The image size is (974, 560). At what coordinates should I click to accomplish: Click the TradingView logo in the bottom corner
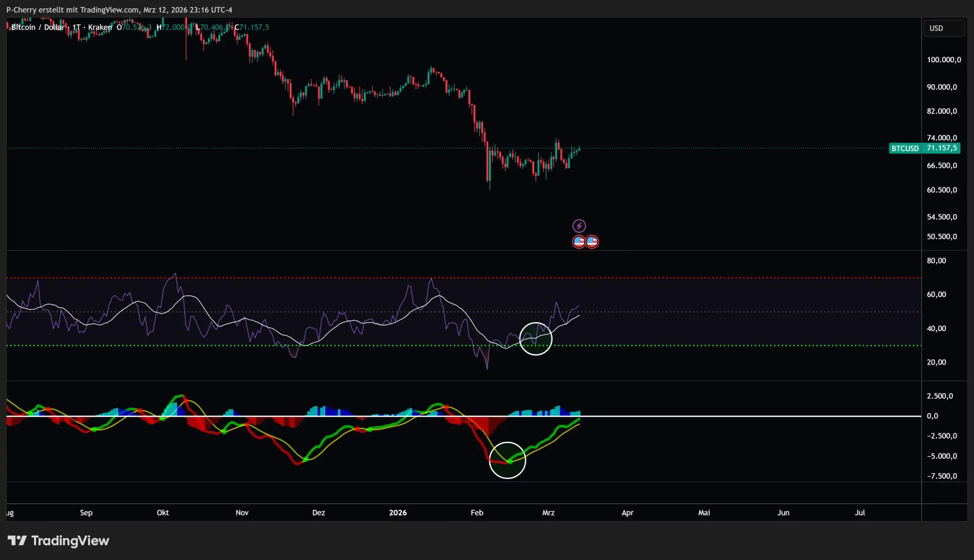pos(58,541)
